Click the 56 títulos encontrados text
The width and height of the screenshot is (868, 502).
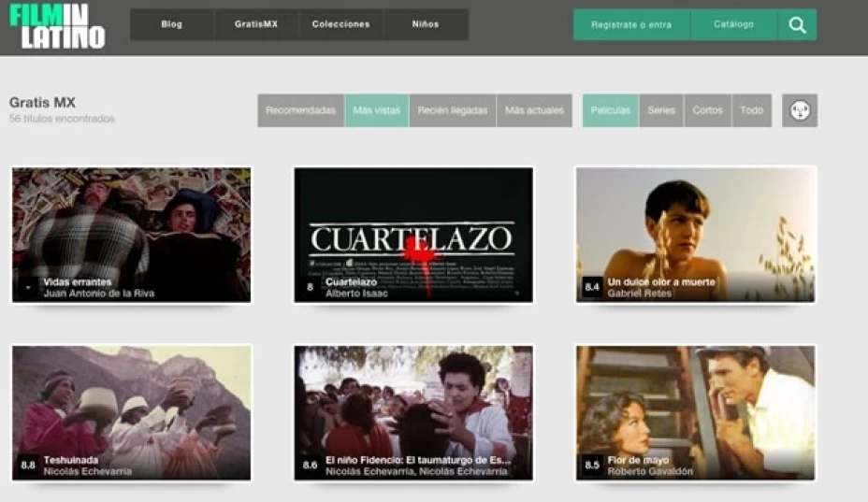pos(62,119)
